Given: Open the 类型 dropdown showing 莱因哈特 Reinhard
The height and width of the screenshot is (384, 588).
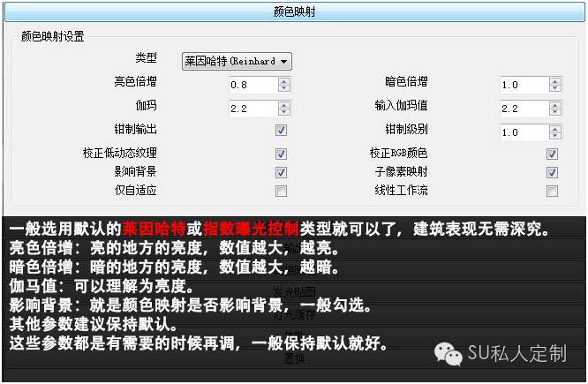Looking at the screenshot, I should point(237,61).
